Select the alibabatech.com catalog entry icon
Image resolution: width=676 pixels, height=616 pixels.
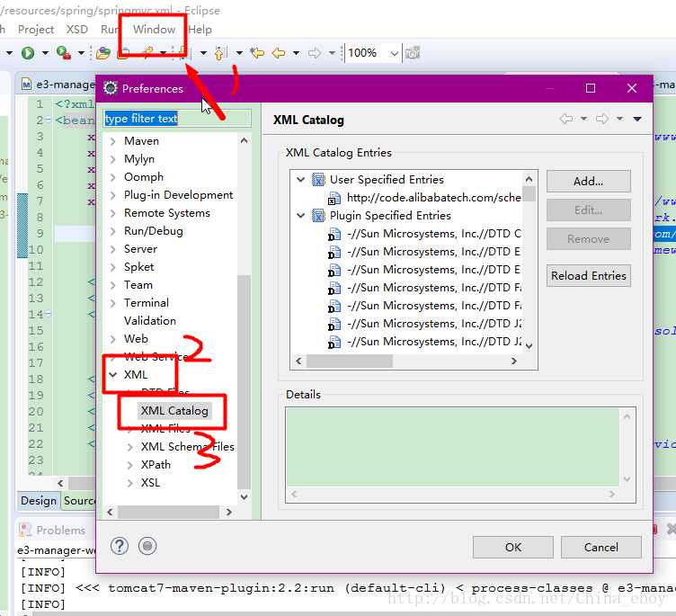pyautogui.click(x=334, y=198)
